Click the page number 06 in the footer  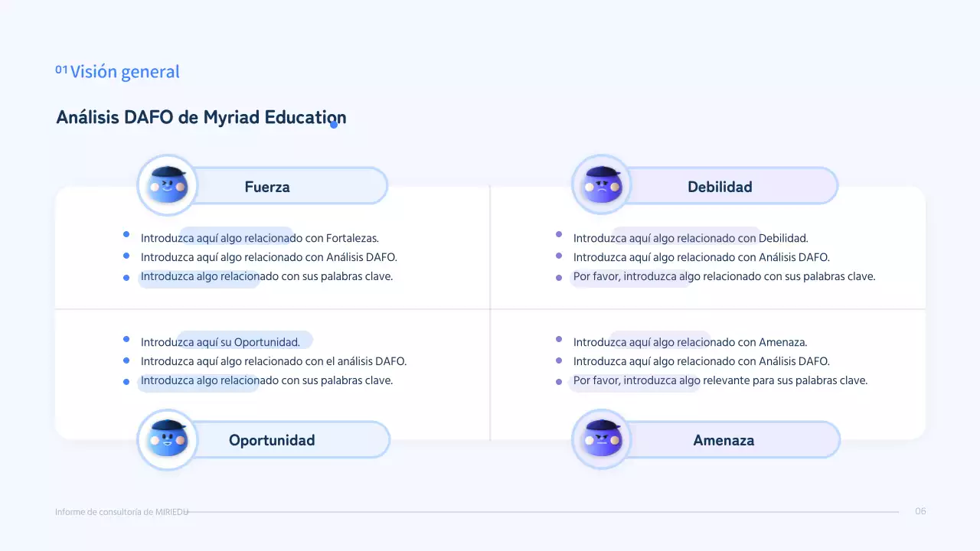pyautogui.click(x=921, y=510)
